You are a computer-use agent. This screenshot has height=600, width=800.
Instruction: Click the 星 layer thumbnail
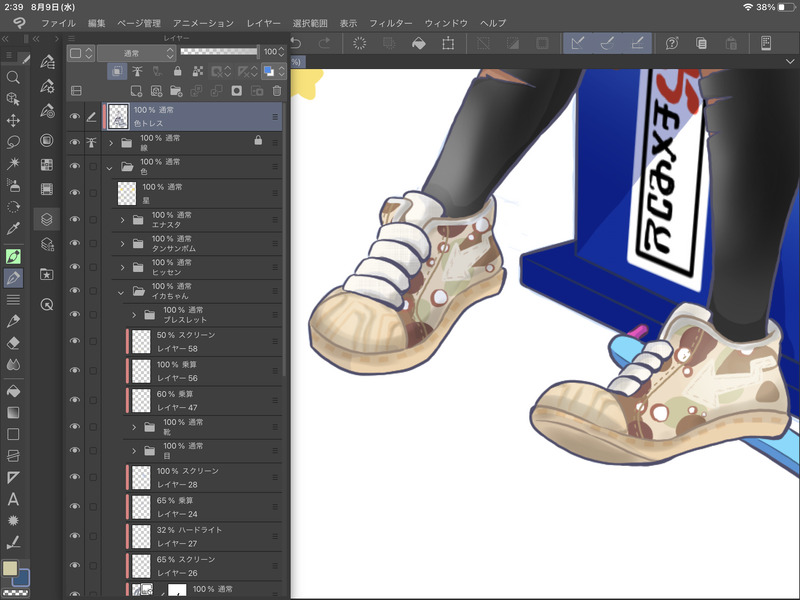pos(127,193)
